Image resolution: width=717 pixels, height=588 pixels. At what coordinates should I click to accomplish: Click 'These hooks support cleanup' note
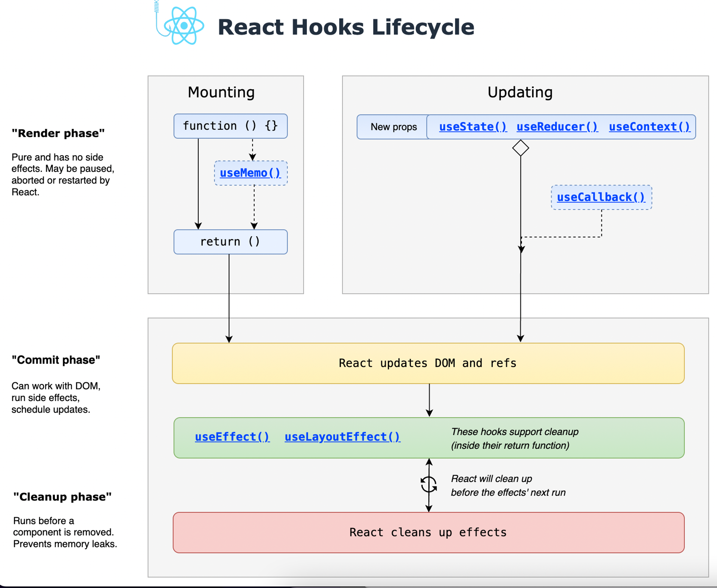[x=515, y=439]
